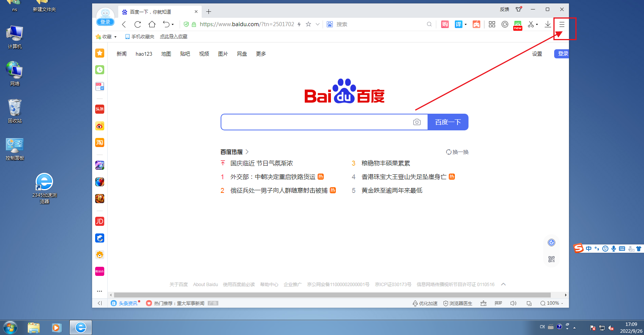644x335 pixels.
Task: Open the 百度热搜 heading link
Action: (234, 152)
